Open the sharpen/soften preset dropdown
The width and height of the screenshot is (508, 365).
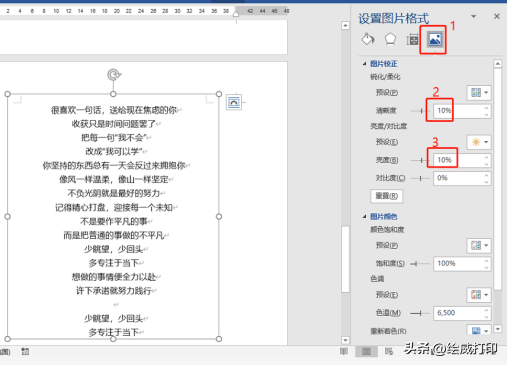(x=479, y=92)
